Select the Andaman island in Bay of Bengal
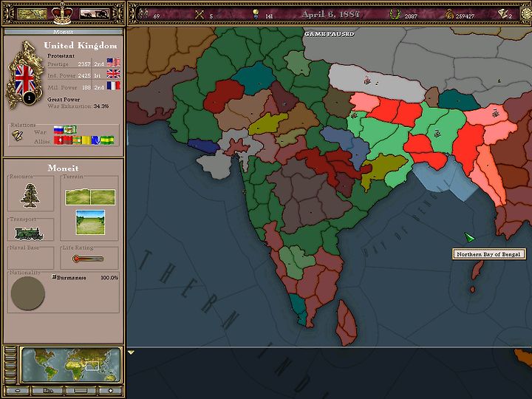Screen dimensions: 532x399 tap(477, 270)
